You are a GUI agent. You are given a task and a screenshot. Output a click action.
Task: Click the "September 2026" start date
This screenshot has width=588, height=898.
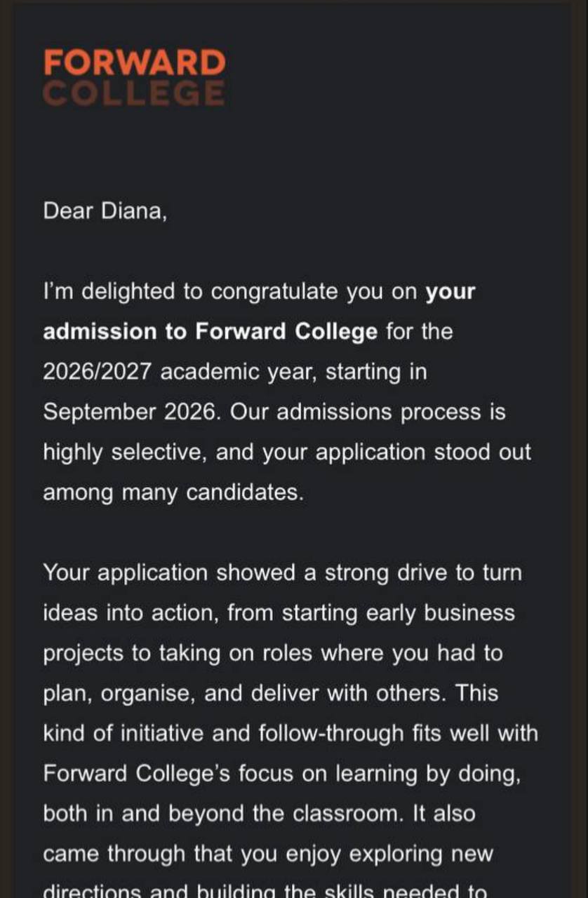coord(128,412)
